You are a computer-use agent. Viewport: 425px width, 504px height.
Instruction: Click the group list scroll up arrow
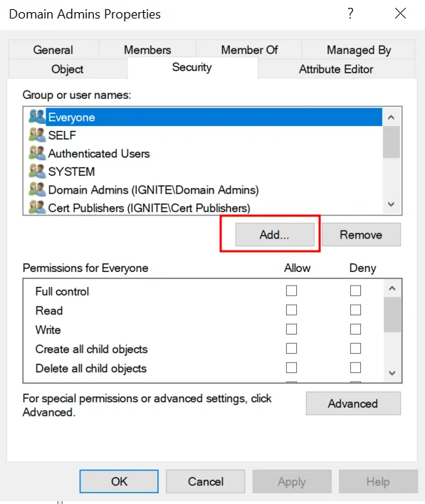coord(392,117)
